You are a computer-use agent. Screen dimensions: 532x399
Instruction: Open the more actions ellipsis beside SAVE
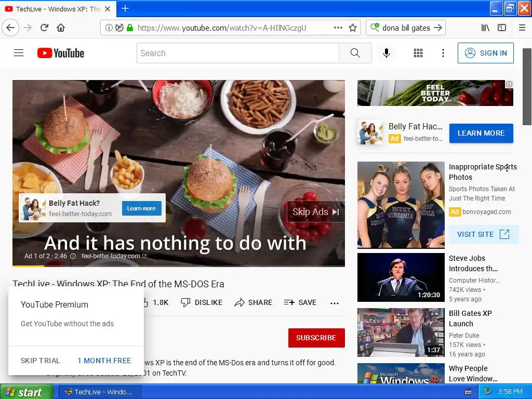pyautogui.click(x=335, y=303)
